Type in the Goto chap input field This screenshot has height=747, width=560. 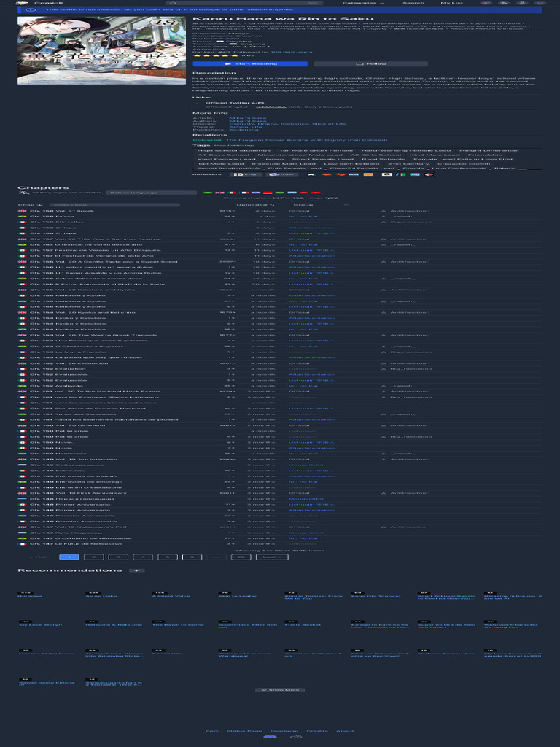click(73, 205)
